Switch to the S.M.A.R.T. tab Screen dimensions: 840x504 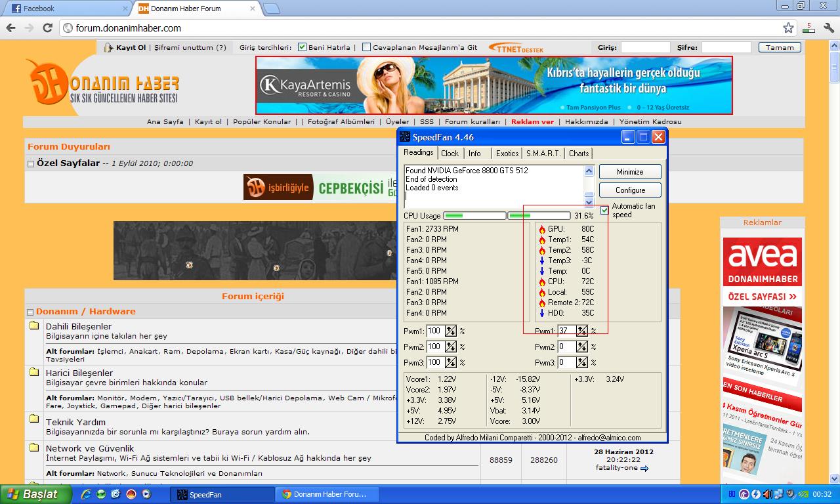tap(543, 153)
